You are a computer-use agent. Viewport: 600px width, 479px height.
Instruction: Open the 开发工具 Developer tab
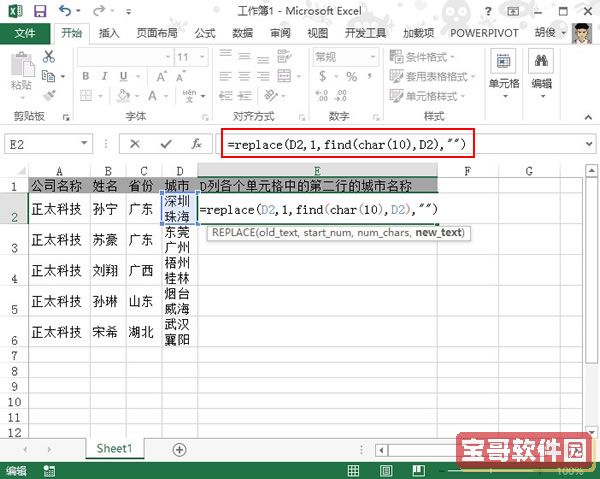[x=365, y=33]
